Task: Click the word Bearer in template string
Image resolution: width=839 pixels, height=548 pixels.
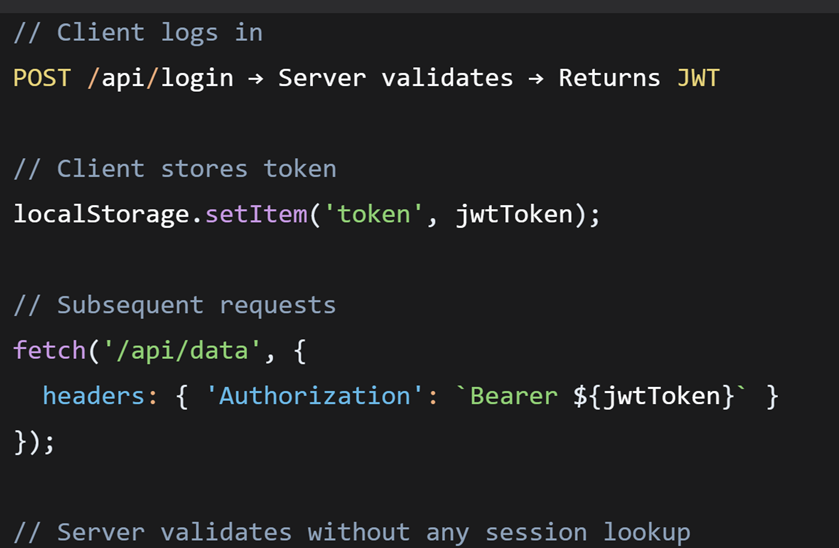Action: (514, 397)
